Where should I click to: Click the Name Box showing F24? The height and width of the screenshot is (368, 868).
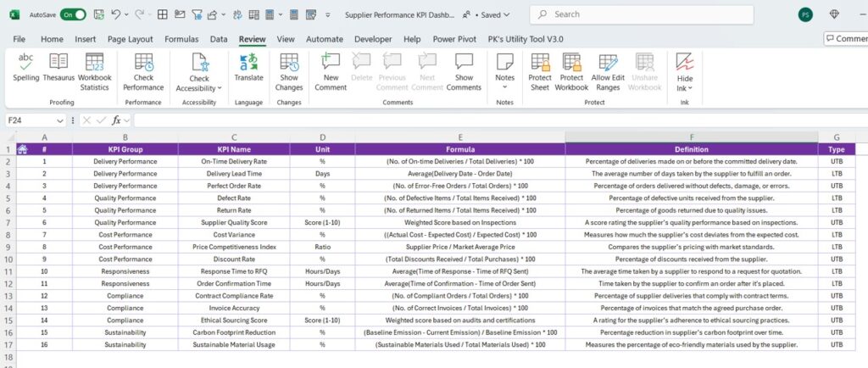pos(31,120)
